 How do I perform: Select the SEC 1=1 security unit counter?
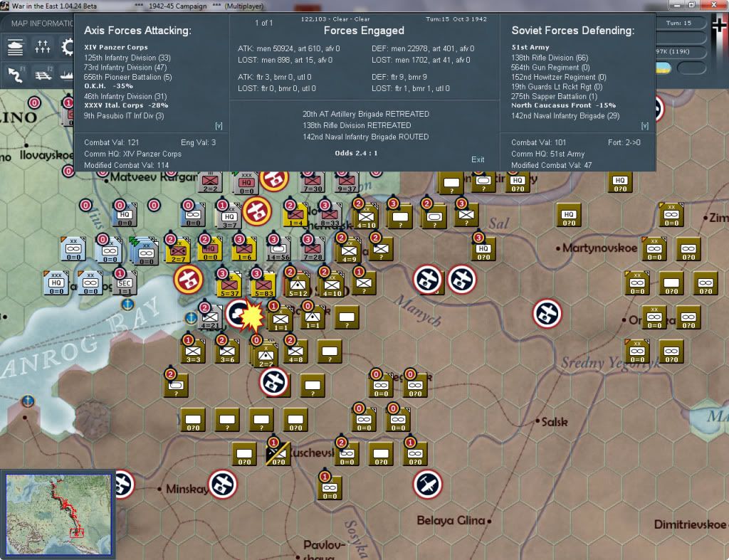pos(125,284)
